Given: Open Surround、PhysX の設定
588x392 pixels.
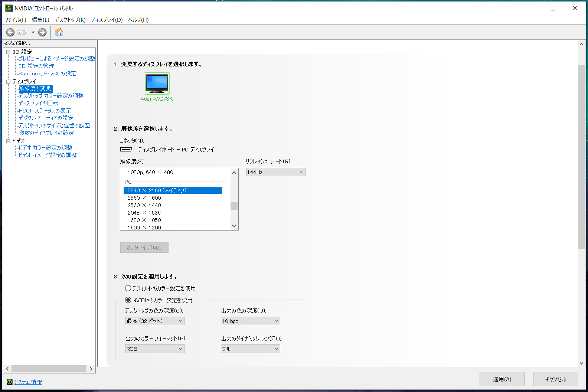Looking at the screenshot, I should 48,73.
